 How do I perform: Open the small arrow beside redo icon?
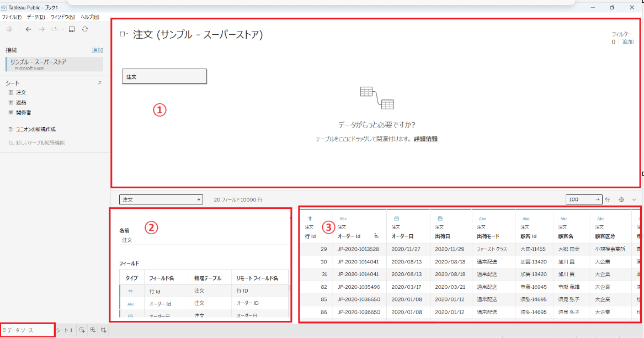pyautogui.click(x=62, y=29)
